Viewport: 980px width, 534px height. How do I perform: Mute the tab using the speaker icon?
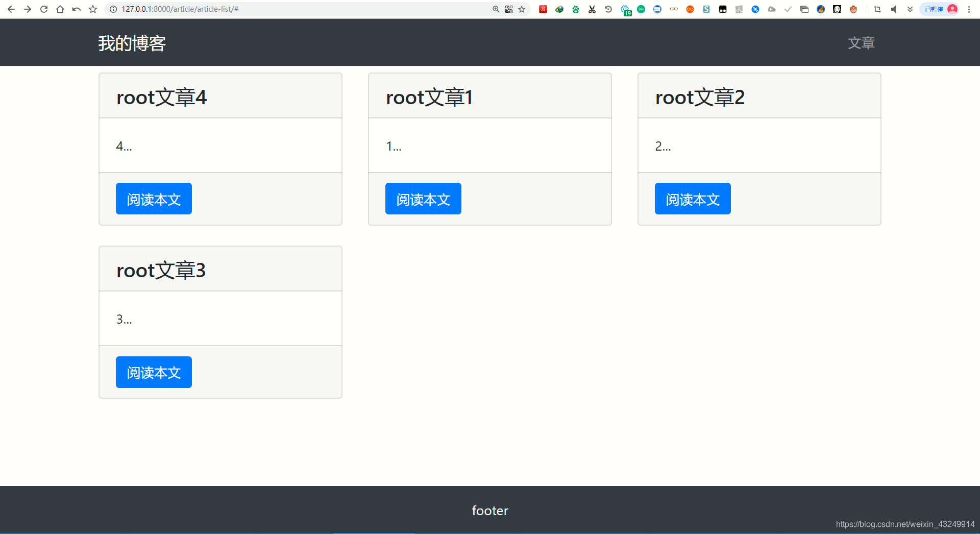(x=894, y=9)
